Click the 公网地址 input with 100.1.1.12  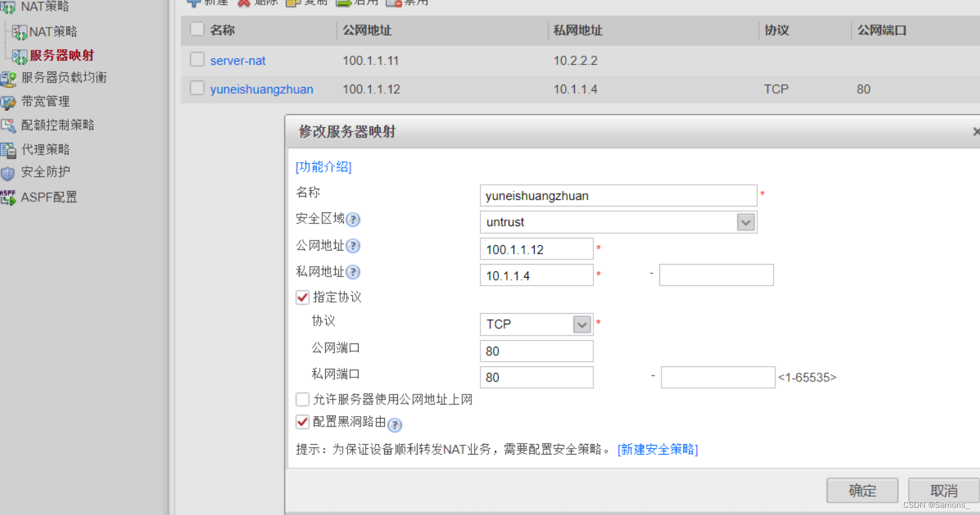tap(536, 249)
